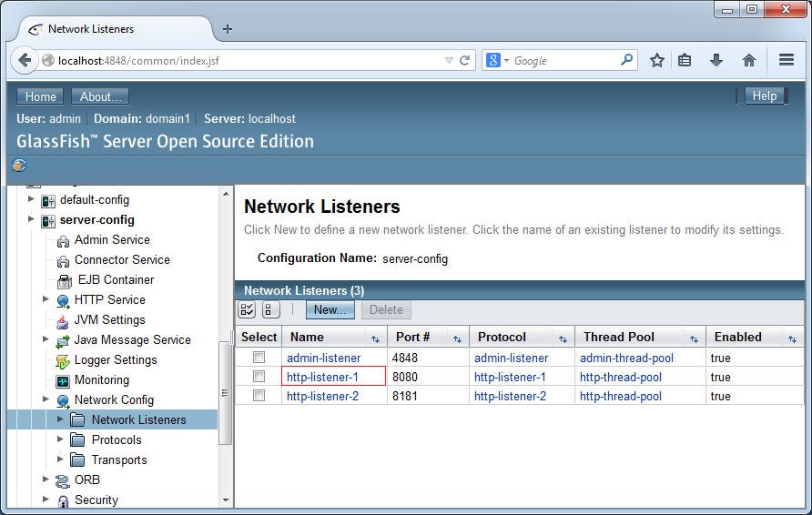Click the Monitoring icon
Screen dimensions: 812x515
[63, 381]
